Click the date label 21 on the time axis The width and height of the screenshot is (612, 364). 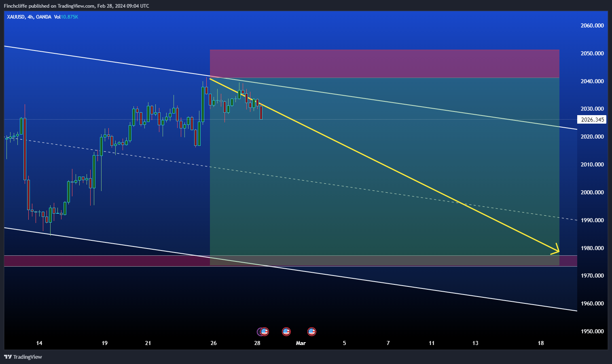[148, 343]
